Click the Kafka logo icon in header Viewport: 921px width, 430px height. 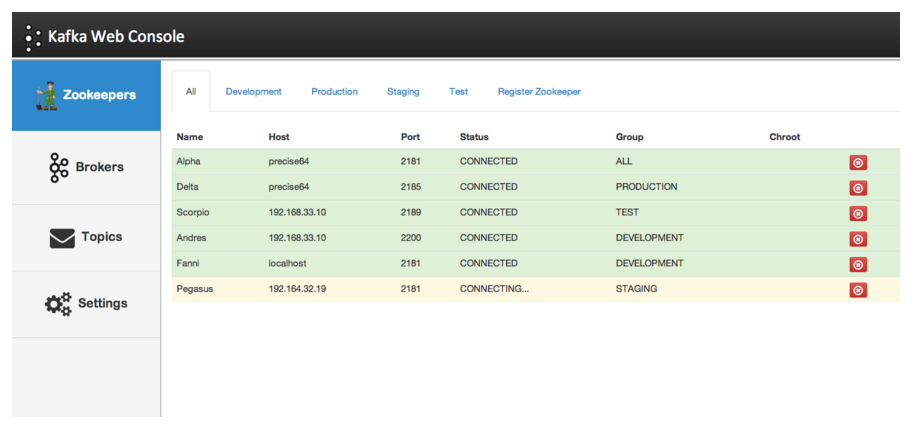pos(33,38)
